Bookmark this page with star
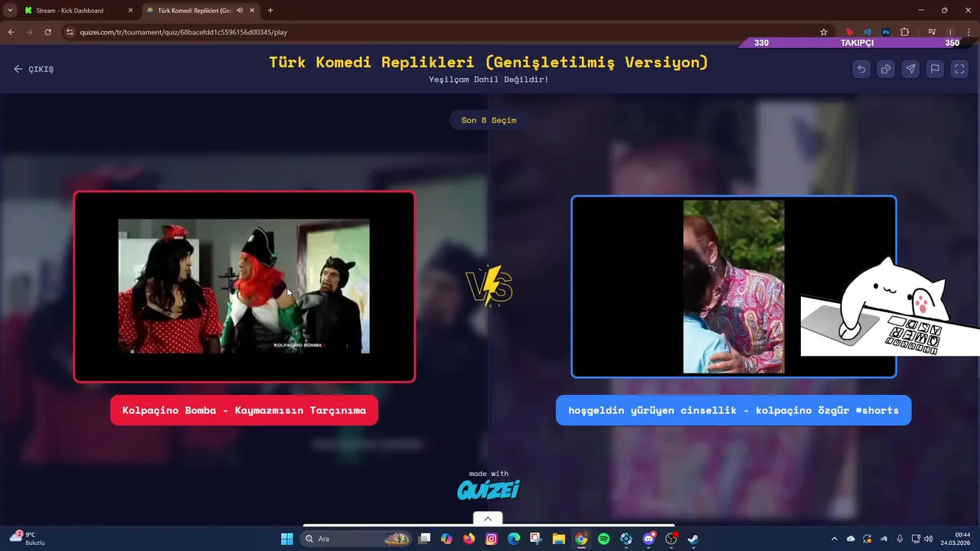 [824, 32]
